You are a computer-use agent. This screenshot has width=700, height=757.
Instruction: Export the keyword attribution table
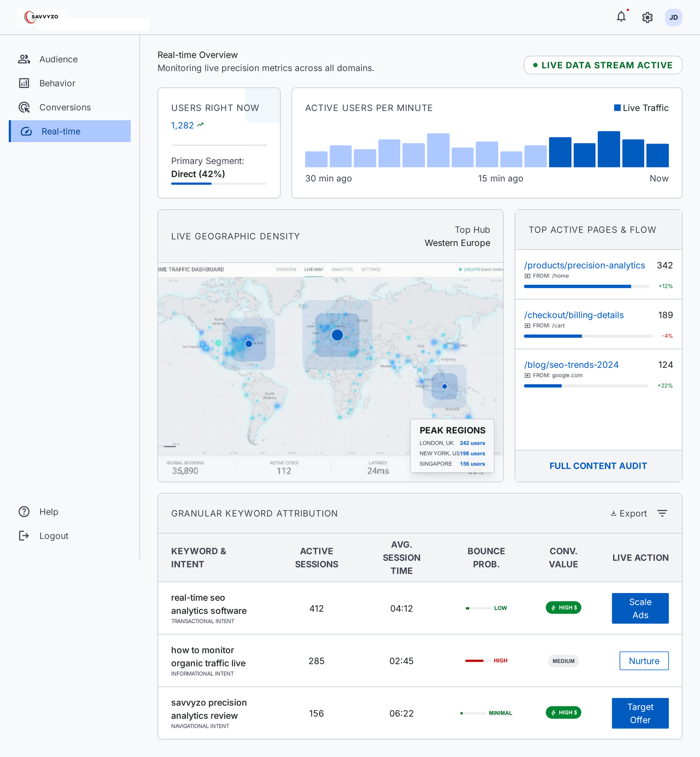coord(629,513)
